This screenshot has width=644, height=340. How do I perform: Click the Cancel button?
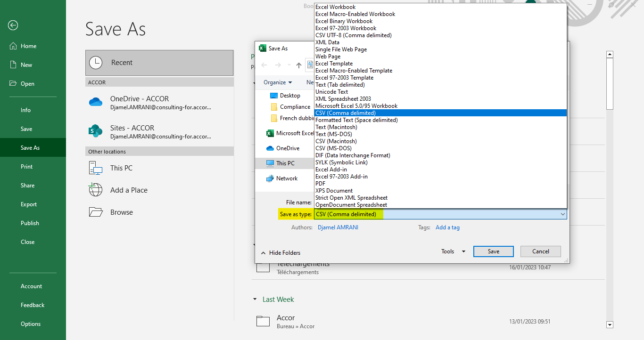pos(541,251)
